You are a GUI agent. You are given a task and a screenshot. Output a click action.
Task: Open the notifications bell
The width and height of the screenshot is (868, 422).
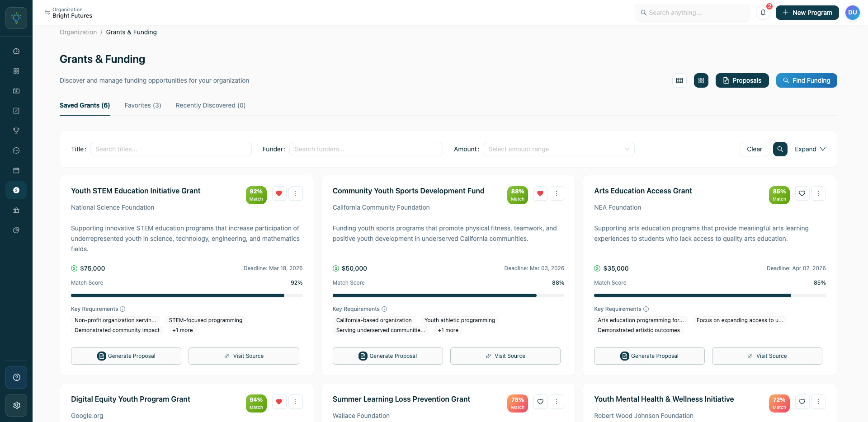coord(763,13)
